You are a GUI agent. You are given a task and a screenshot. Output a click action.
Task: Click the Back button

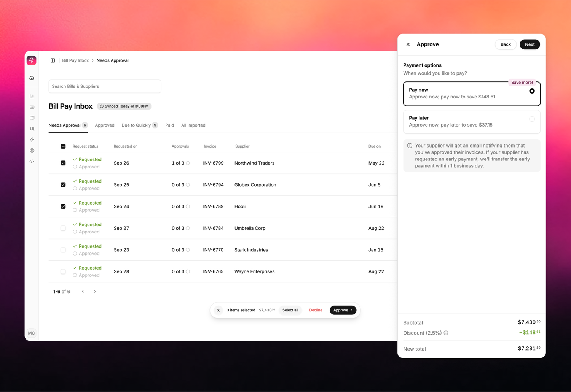point(506,44)
